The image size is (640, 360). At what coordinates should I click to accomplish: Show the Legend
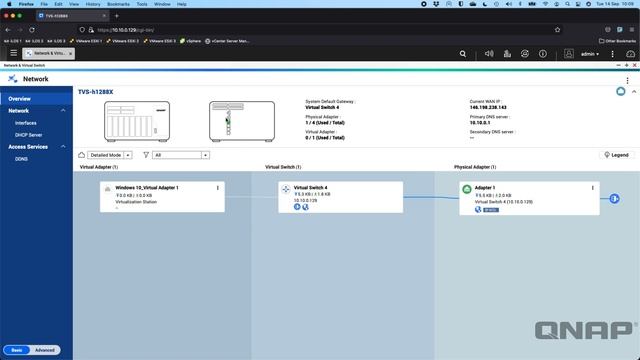point(616,155)
